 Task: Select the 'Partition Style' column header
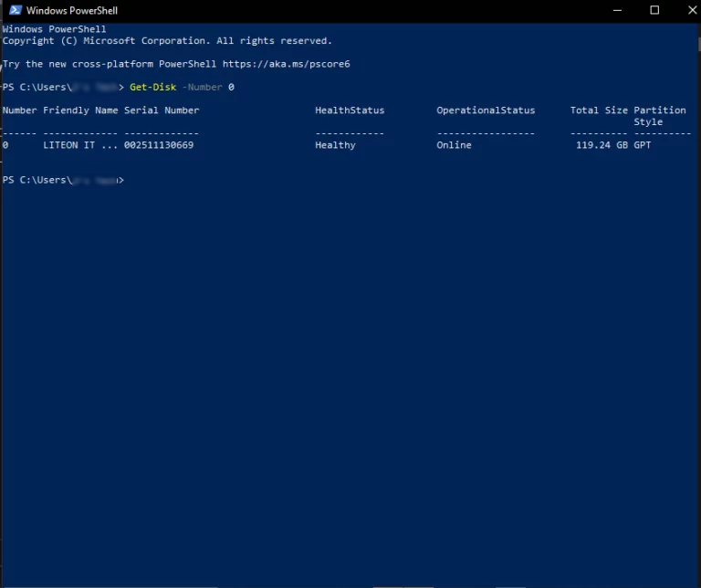pyautogui.click(x=659, y=116)
